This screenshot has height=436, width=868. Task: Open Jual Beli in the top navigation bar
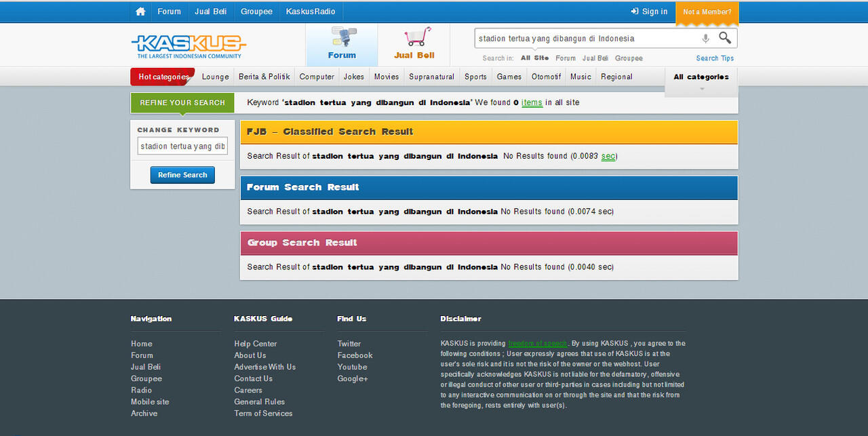coord(211,12)
